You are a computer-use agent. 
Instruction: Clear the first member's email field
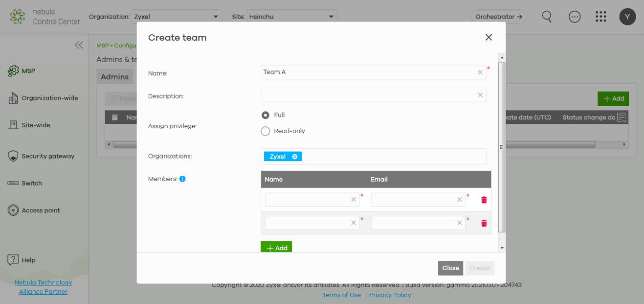460,200
